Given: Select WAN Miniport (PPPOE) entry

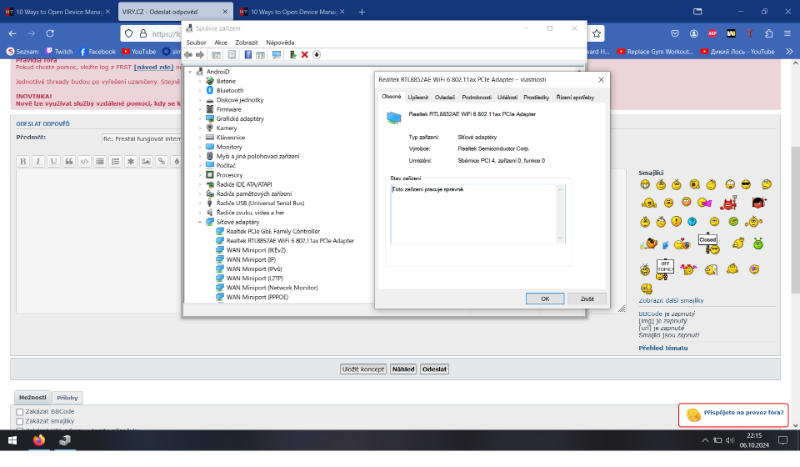Looking at the screenshot, I should [257, 297].
